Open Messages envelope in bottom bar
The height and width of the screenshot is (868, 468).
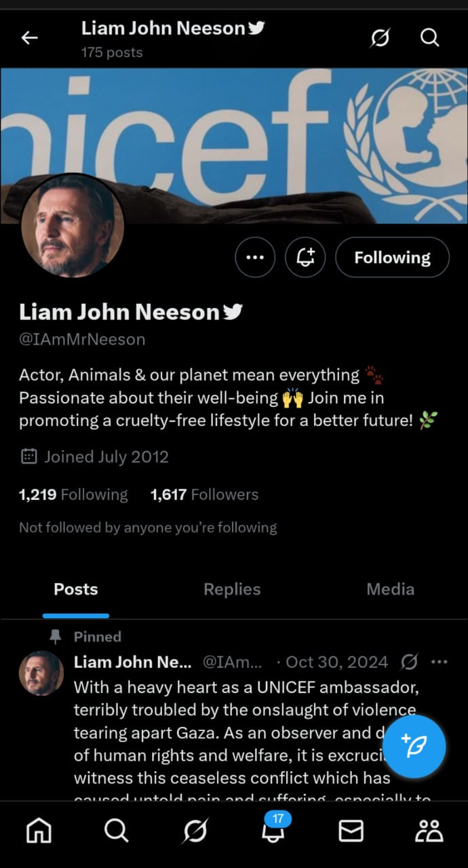click(x=351, y=830)
